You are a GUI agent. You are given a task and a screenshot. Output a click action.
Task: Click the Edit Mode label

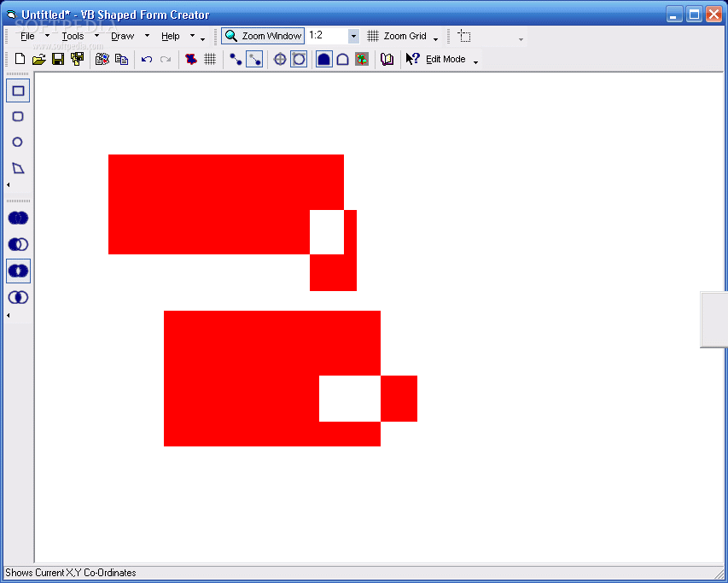(x=446, y=59)
